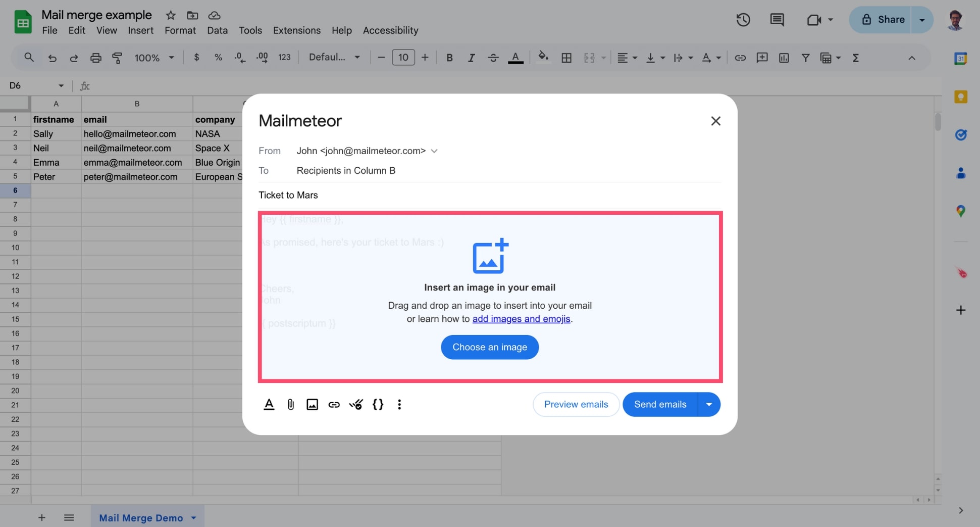980x527 pixels.
Task: Open the functions sigma menu
Action: (x=855, y=58)
